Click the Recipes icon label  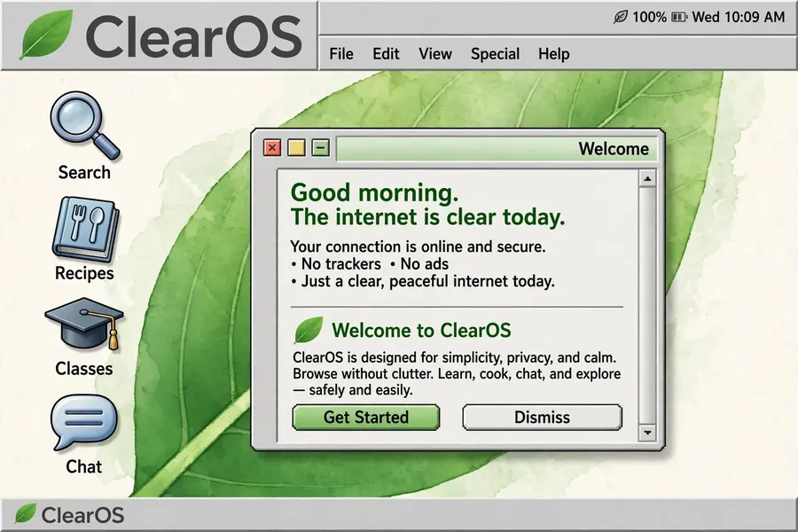tap(84, 273)
